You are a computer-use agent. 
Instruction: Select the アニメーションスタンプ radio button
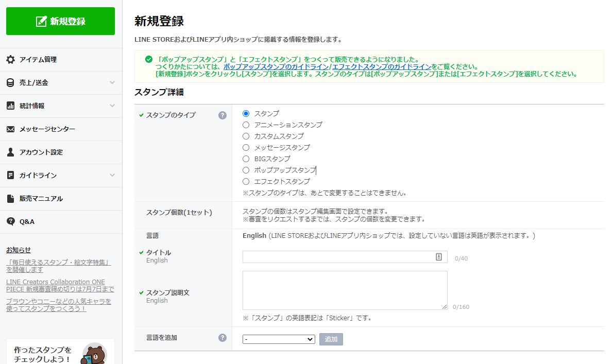tap(246, 125)
